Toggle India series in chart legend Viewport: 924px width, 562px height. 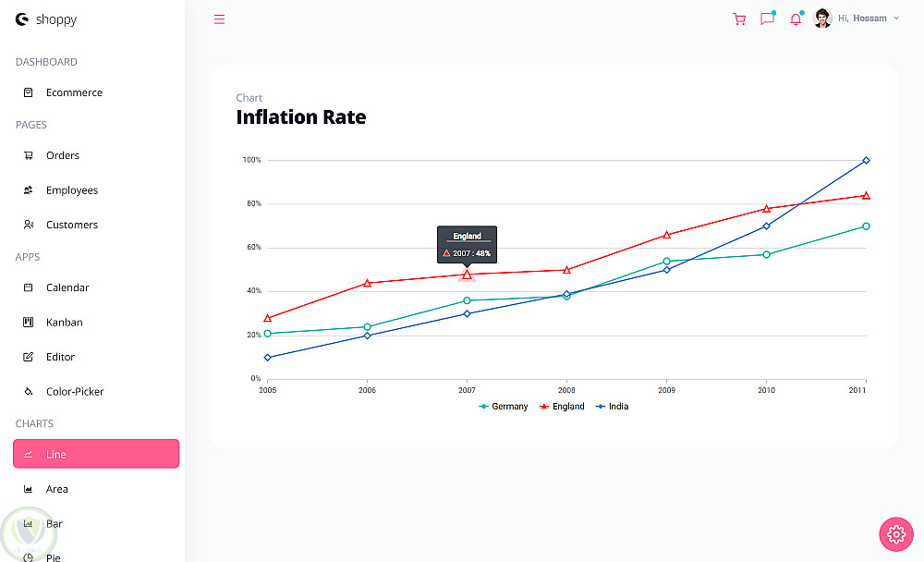[613, 407]
